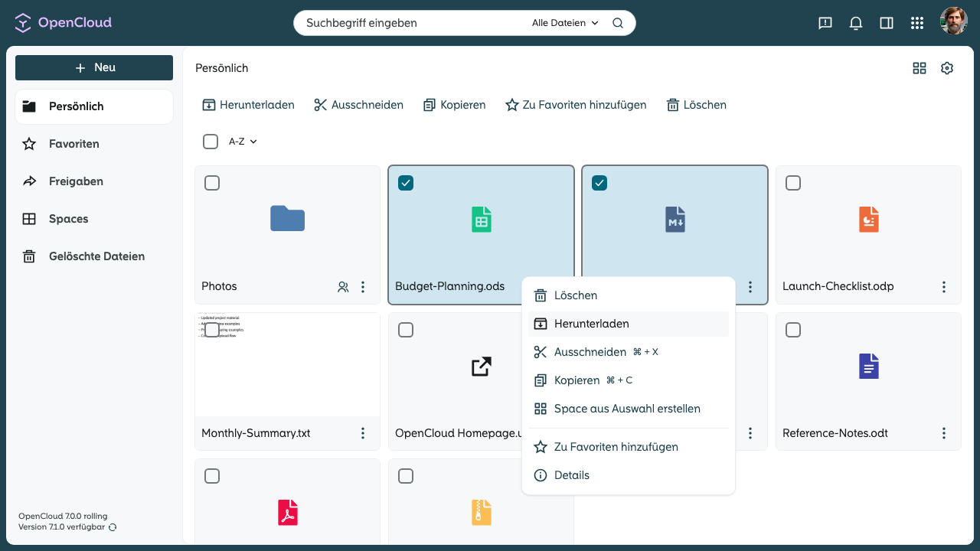Click the Budget-Planning.ods spreadsheet icon
Image resolution: width=980 pixels, height=551 pixels.
(481, 220)
